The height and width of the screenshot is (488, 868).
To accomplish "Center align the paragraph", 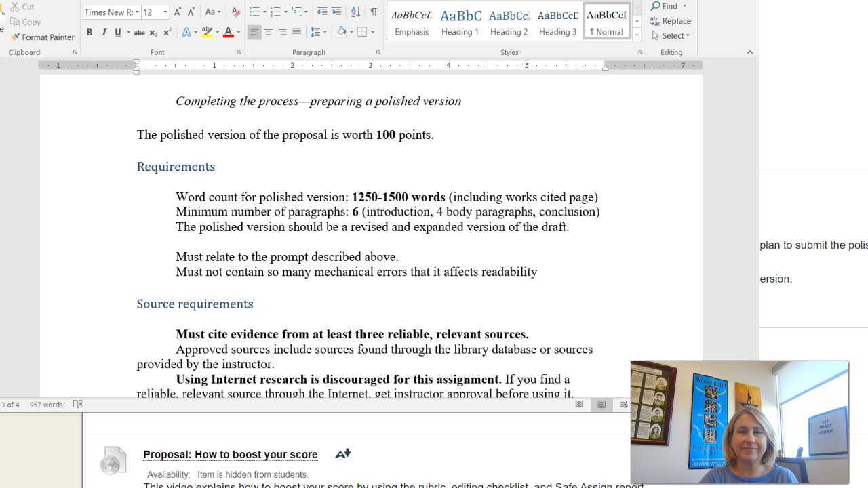I will (x=269, y=33).
